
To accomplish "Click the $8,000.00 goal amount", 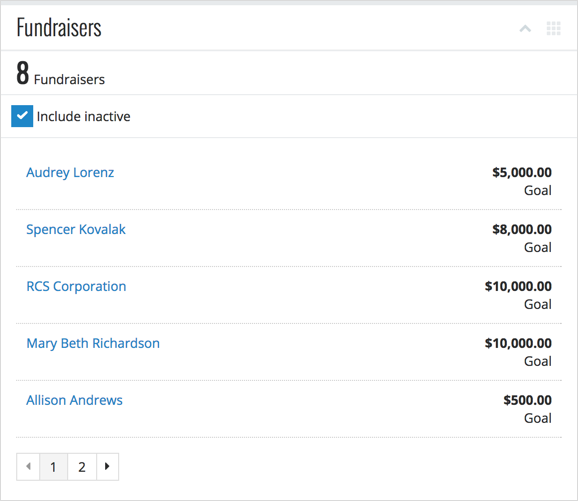I will pos(522,229).
